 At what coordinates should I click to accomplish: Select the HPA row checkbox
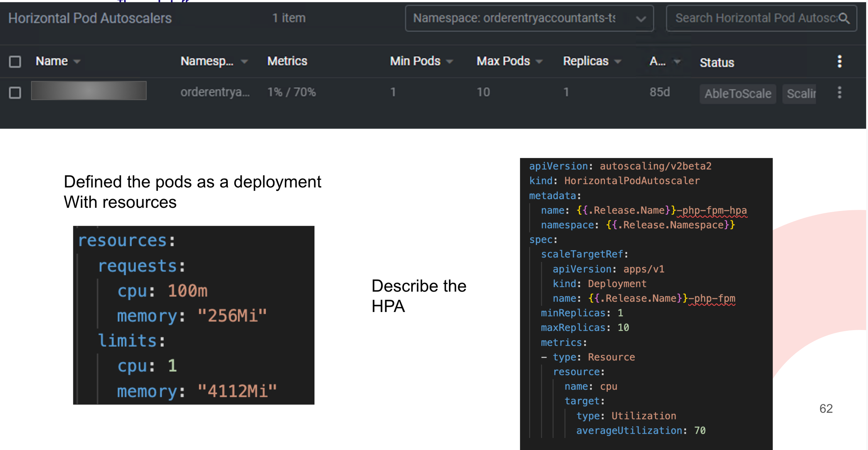tap(15, 93)
